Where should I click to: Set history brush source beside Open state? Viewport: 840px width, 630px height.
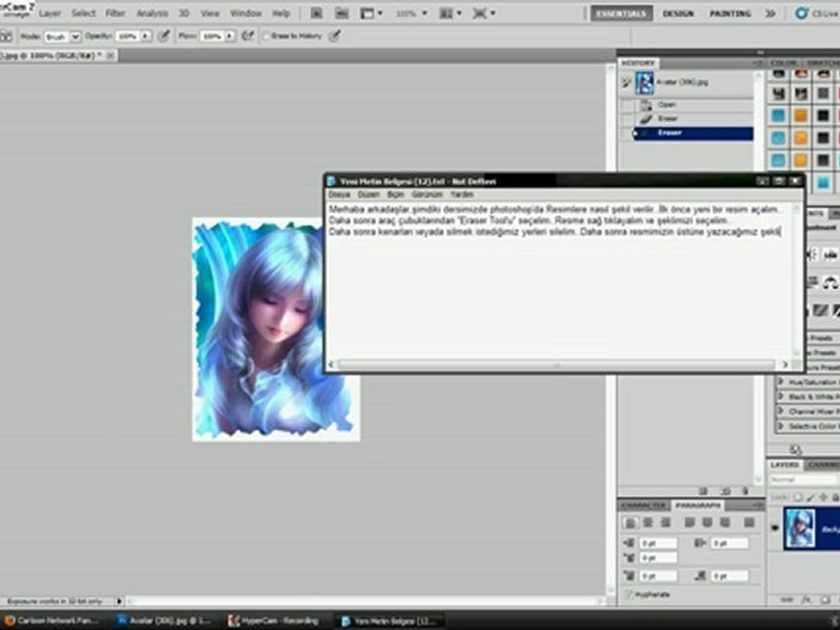[626, 104]
